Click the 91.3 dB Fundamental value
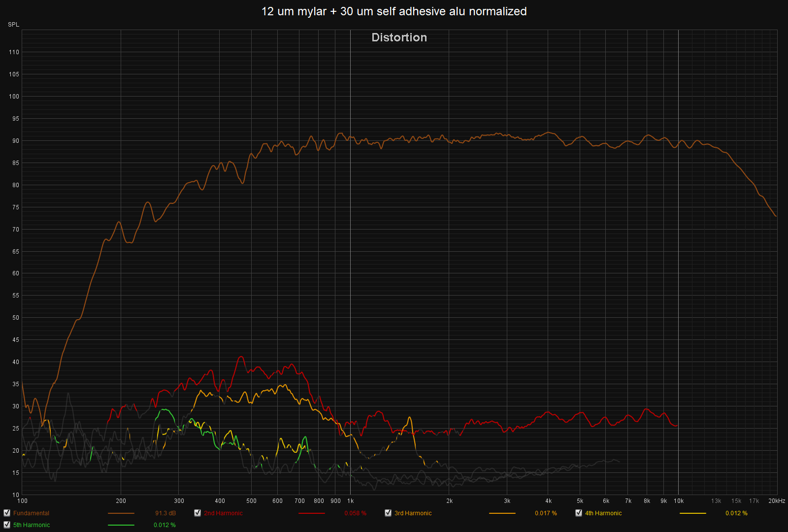The width and height of the screenshot is (788, 532). click(x=165, y=513)
